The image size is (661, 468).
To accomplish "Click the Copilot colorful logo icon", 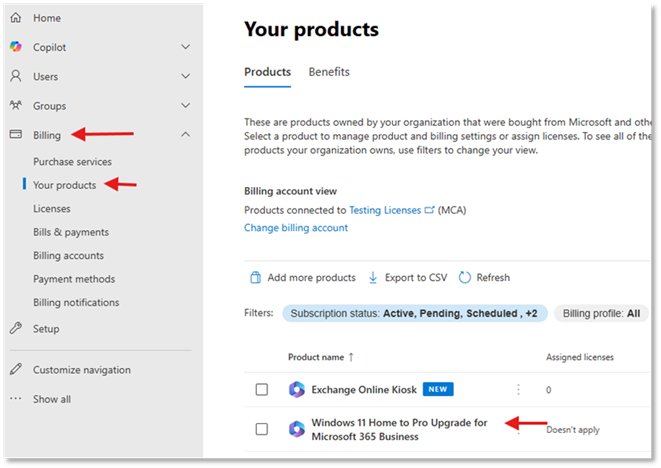I will click(x=16, y=47).
